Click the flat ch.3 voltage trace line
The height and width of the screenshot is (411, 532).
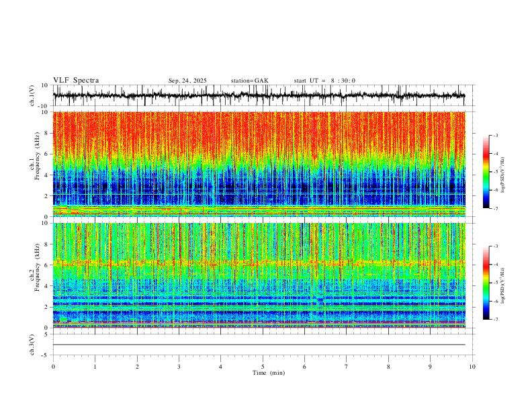259,345
